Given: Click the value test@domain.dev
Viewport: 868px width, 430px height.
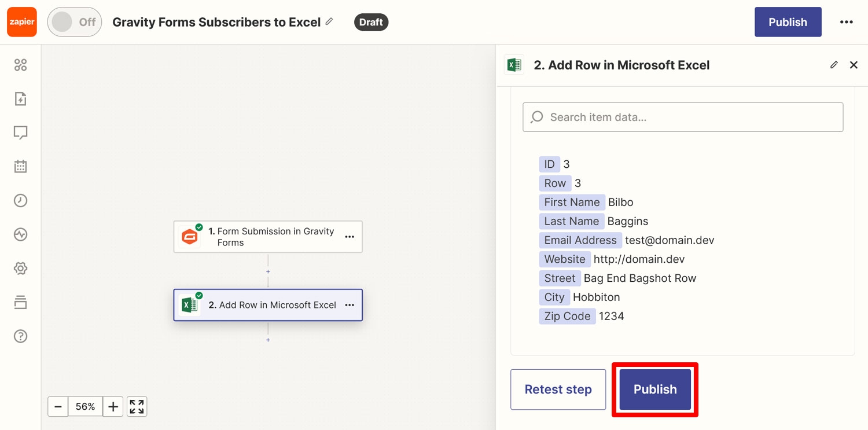Looking at the screenshot, I should pos(670,240).
